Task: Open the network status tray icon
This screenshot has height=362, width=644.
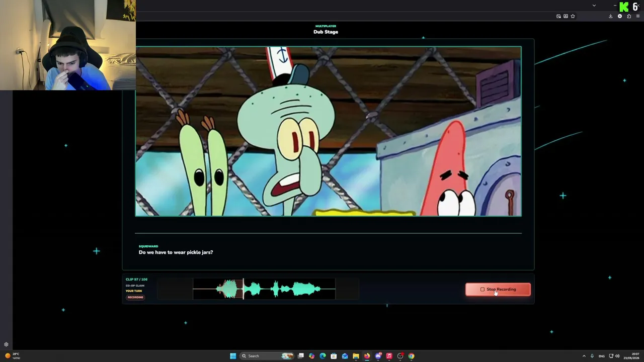Action: 611,356
